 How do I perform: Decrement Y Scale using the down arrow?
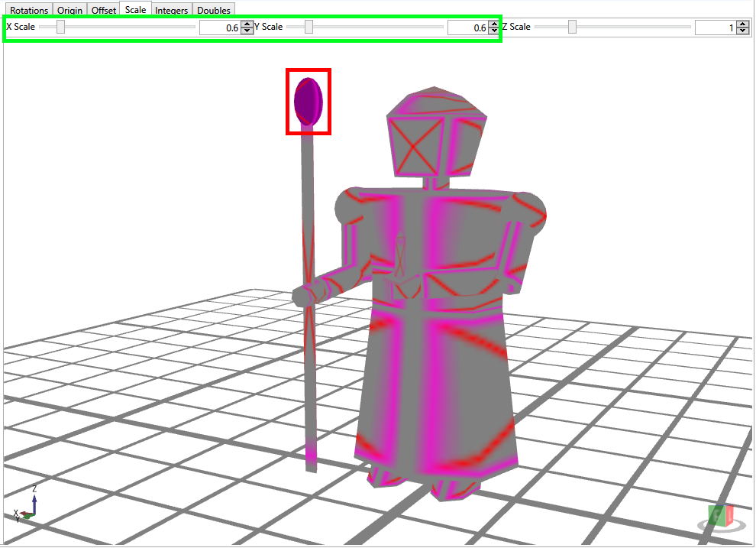pyautogui.click(x=494, y=31)
